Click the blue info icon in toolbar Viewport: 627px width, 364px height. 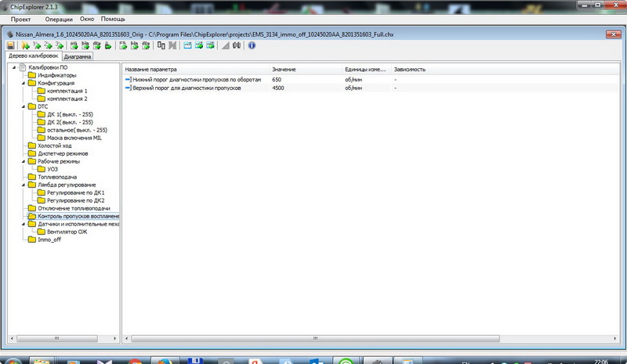pos(252,46)
